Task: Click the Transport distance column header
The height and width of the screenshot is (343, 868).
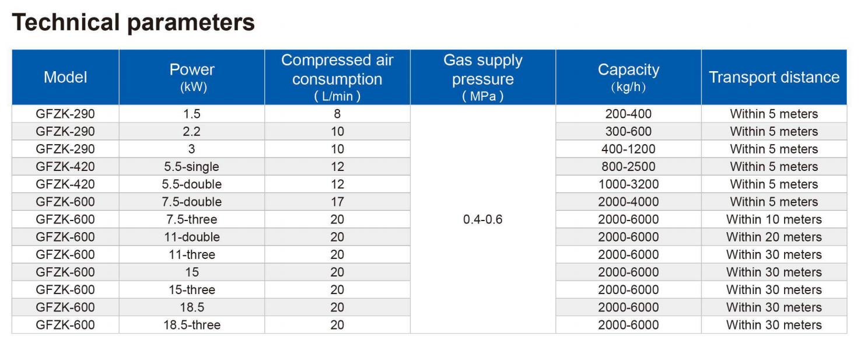Action: pos(774,77)
